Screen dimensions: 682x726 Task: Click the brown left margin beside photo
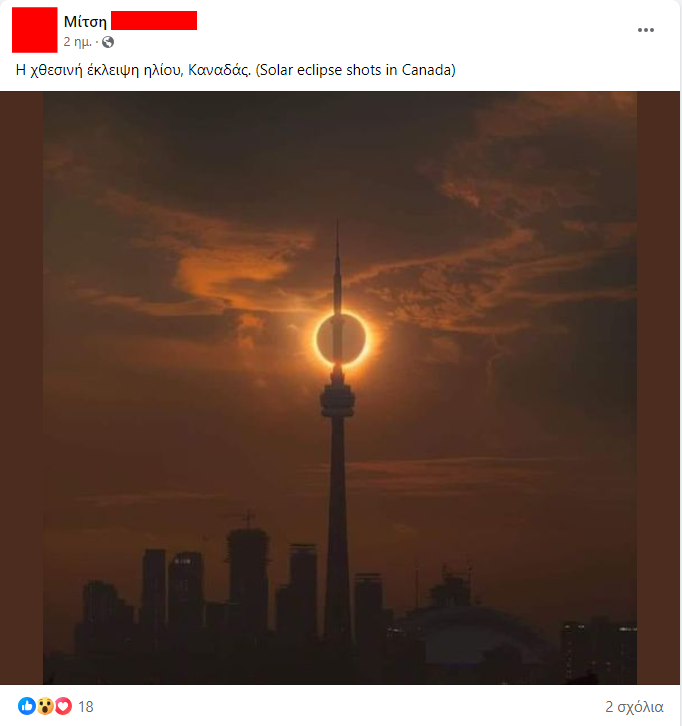point(21,388)
